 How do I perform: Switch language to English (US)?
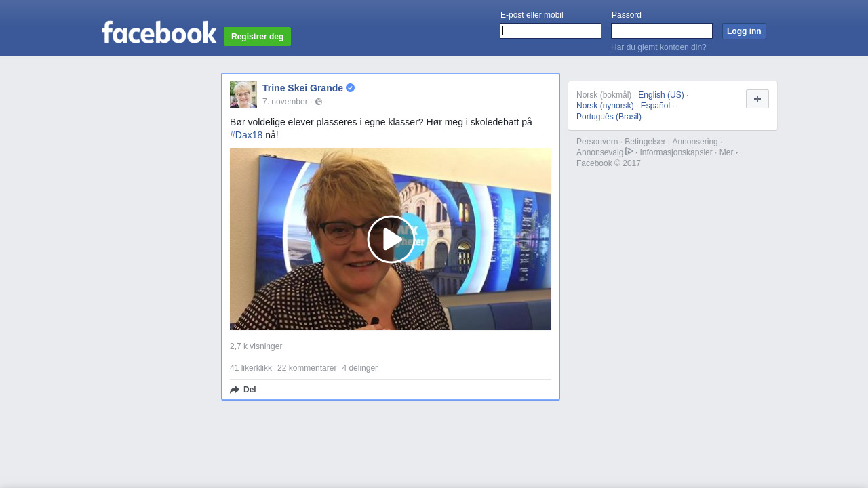pos(661,95)
